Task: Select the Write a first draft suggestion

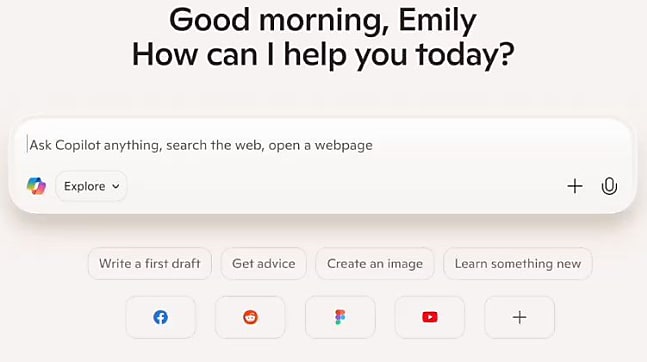Action: pos(150,263)
